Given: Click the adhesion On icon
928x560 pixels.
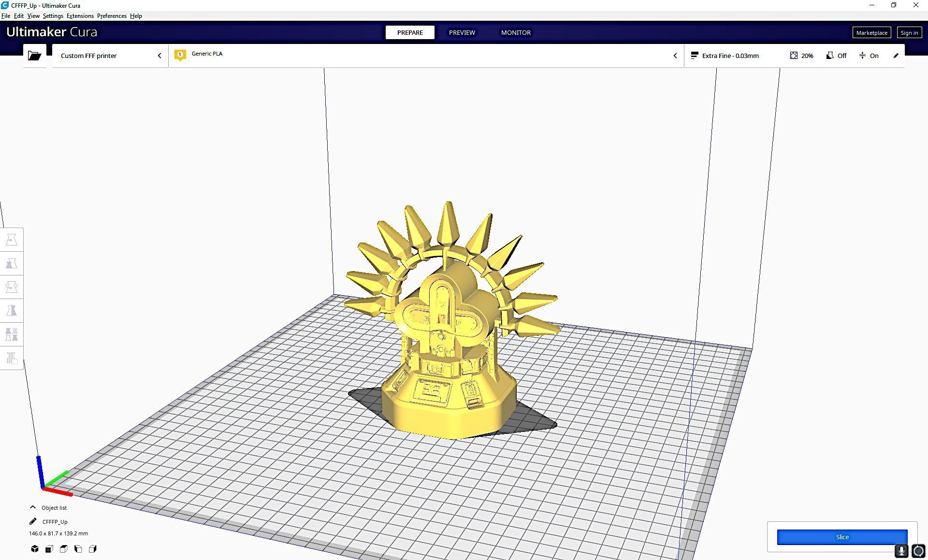Looking at the screenshot, I should click(x=862, y=56).
